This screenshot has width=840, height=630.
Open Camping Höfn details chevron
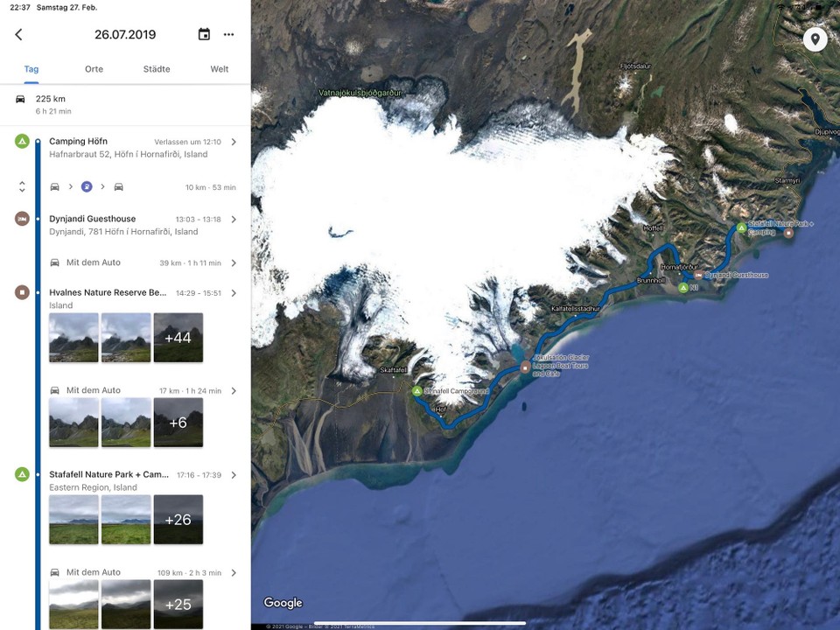pos(234,142)
